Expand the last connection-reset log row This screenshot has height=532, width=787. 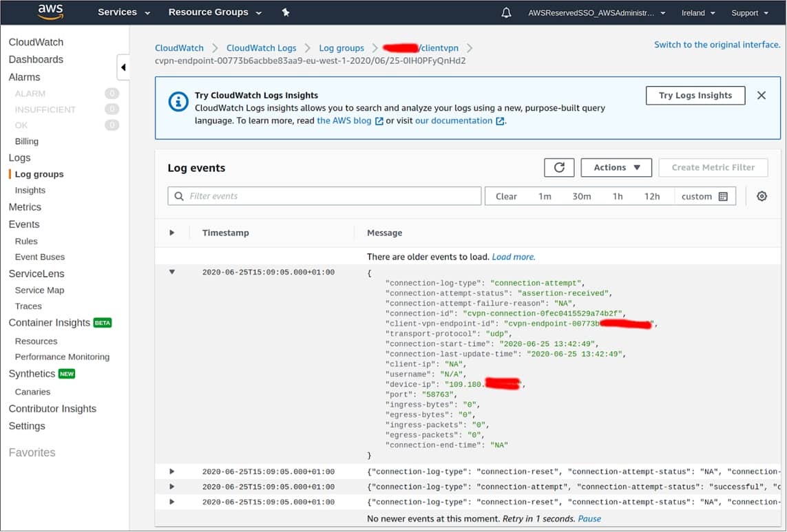point(172,502)
